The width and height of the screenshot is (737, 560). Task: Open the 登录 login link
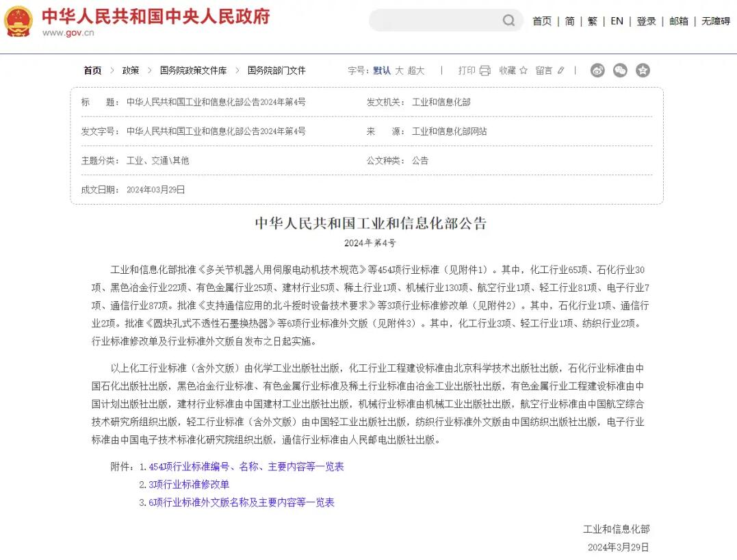pos(646,21)
